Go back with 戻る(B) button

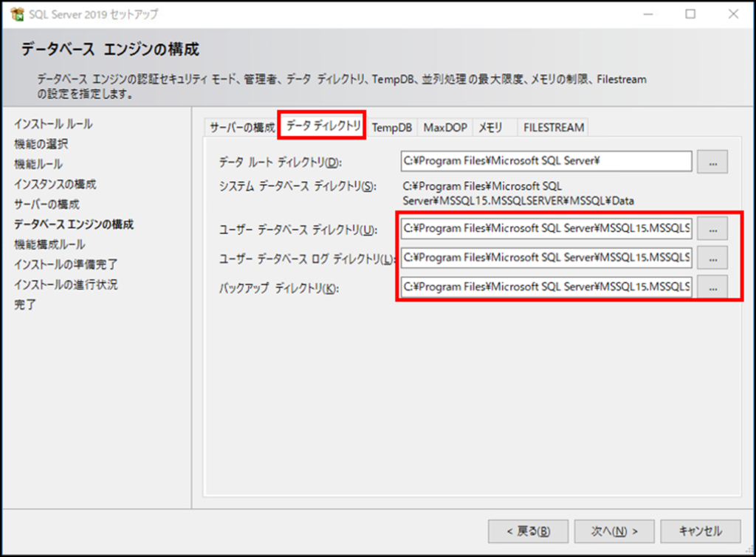(x=529, y=531)
